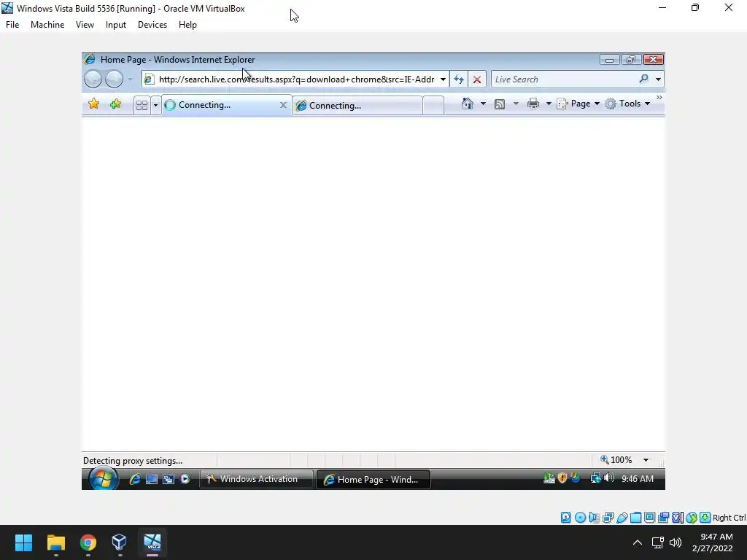747x560 pixels.
Task: Open VirtualBox Manager on host taskbar
Action: pyautogui.click(x=119, y=542)
